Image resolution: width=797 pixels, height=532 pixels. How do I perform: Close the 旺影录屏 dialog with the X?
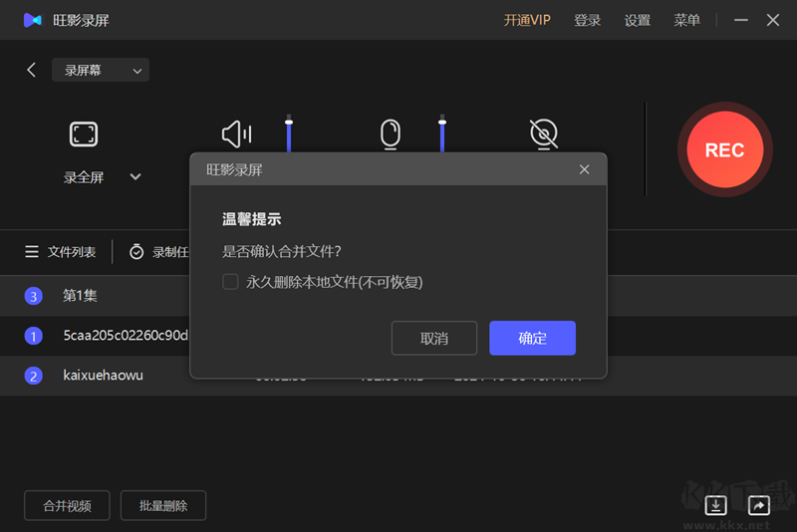point(585,169)
